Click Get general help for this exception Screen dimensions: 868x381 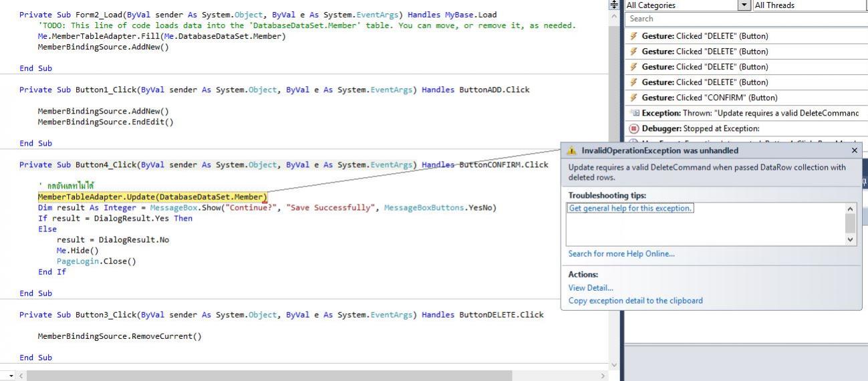pyautogui.click(x=630, y=209)
